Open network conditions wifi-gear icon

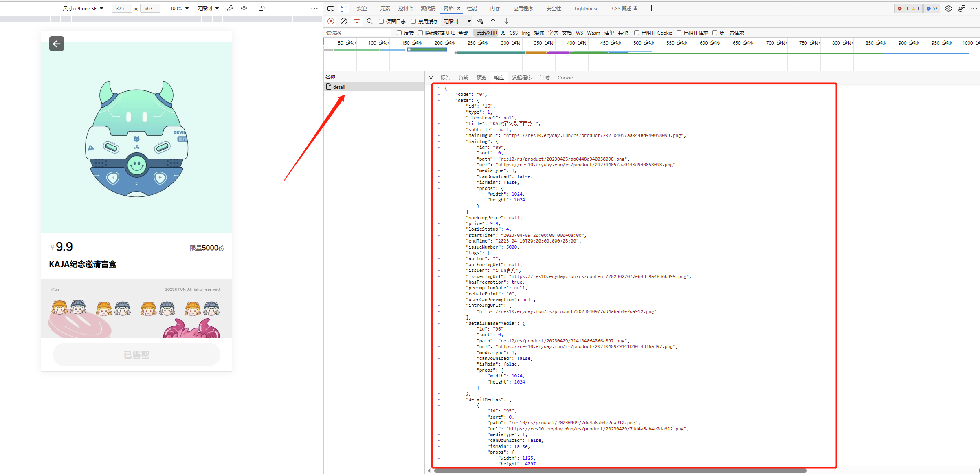tap(481, 21)
